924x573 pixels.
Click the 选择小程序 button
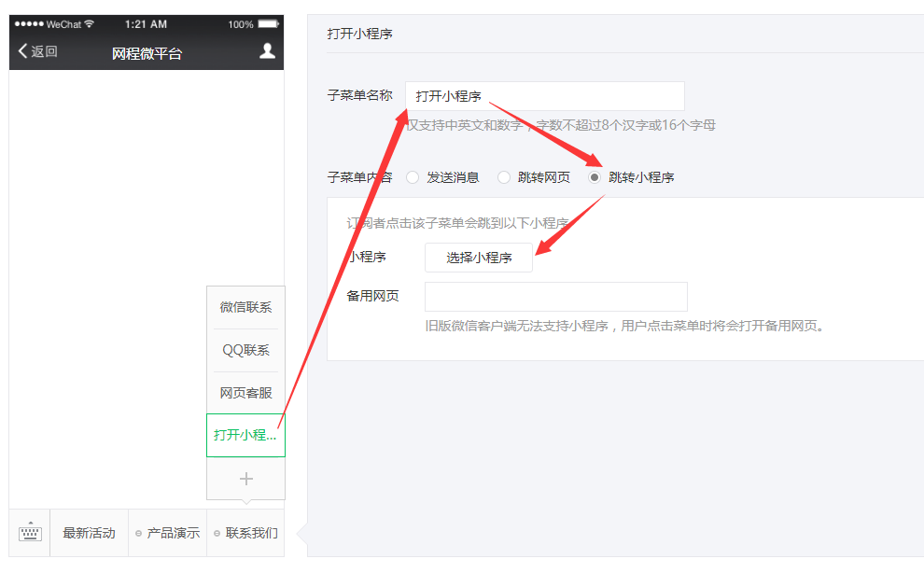tap(479, 258)
